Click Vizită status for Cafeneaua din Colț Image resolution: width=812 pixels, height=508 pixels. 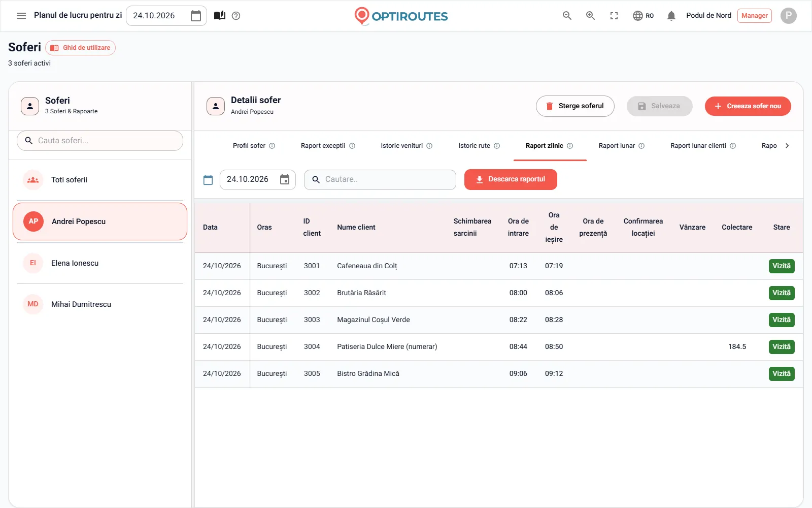[x=782, y=266]
